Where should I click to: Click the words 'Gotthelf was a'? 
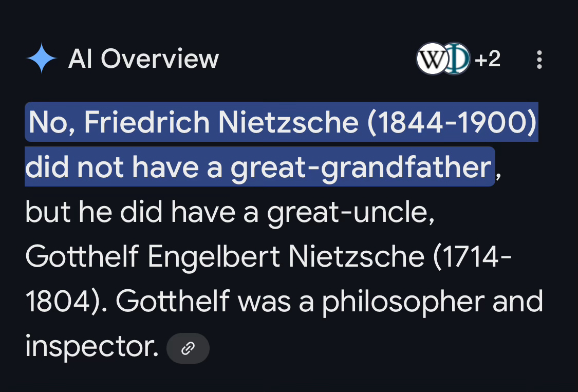tap(215, 302)
